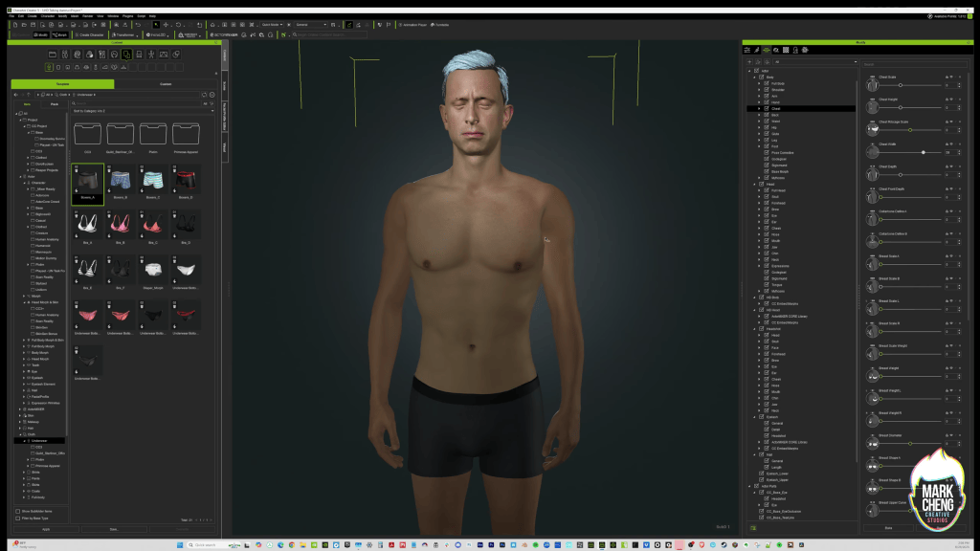Click the Create Character button
This screenshot has height=551, width=980.
click(x=90, y=35)
